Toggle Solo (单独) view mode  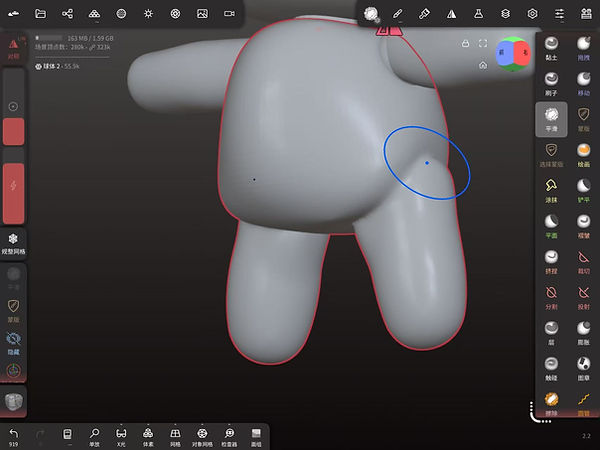pyautogui.click(x=94, y=437)
